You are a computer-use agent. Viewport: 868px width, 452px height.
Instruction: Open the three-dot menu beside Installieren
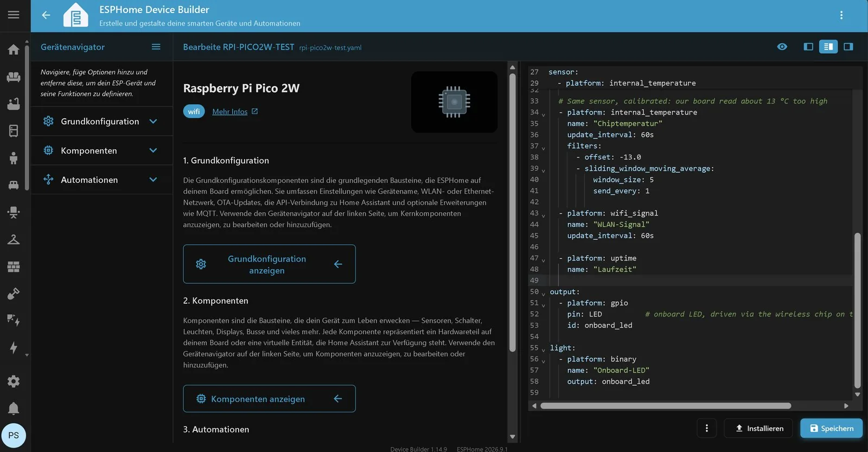[706, 428]
